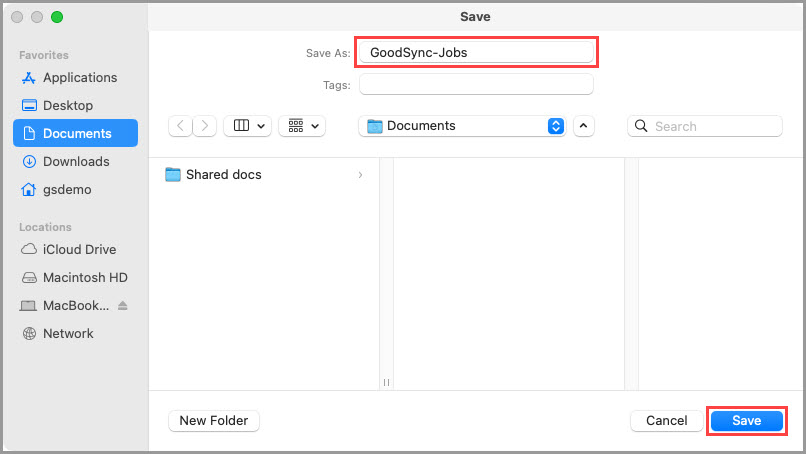806x454 pixels.
Task: Click the Search field
Action: tap(705, 126)
